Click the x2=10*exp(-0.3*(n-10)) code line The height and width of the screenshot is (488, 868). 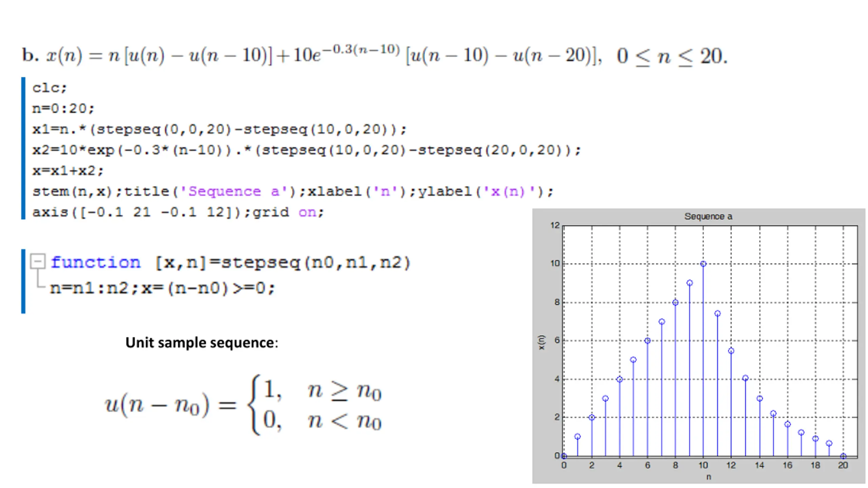(307, 150)
